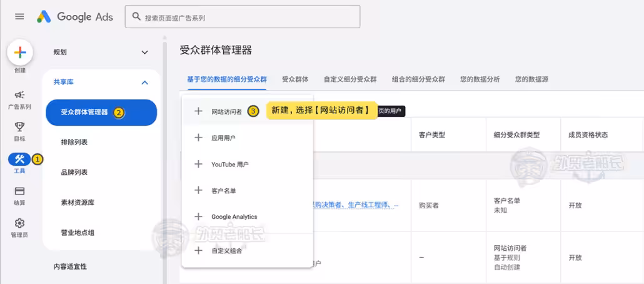Screen dimensions: 644x284
Task: Click plus icon beside 客户名单
Action: (x=198, y=190)
